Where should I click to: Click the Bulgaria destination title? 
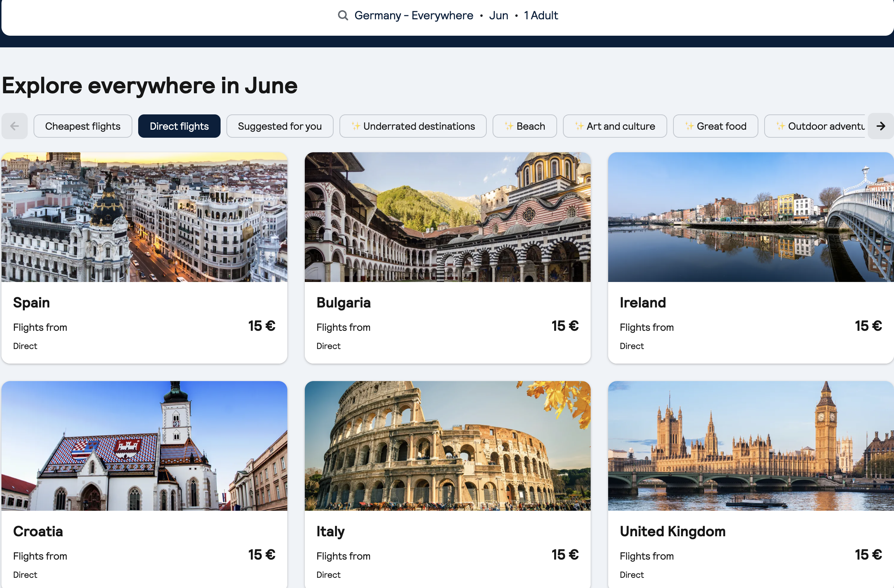tap(343, 303)
